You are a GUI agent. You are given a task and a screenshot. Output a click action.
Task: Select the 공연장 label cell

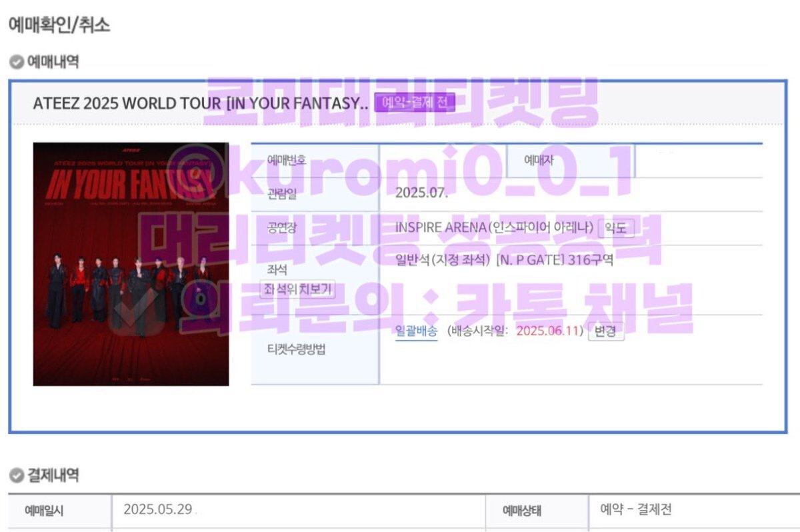click(315, 228)
